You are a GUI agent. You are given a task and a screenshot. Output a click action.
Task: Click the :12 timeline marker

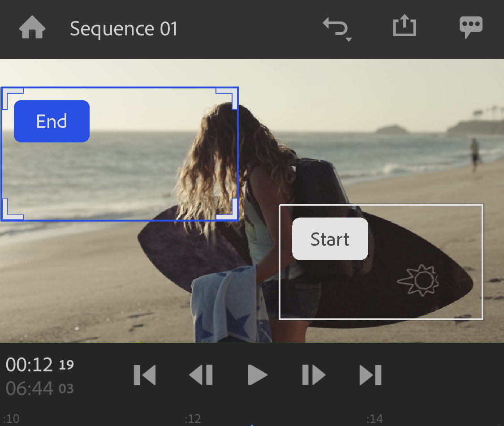(193, 418)
